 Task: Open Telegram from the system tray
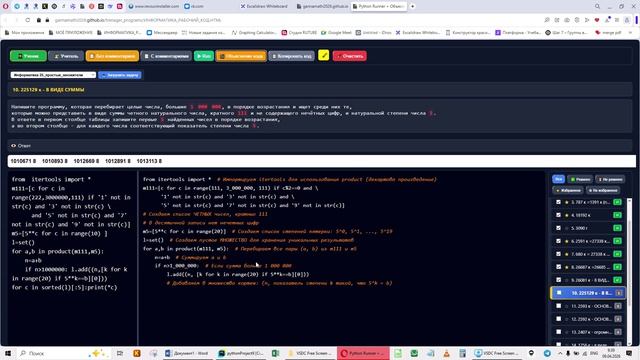(547, 353)
